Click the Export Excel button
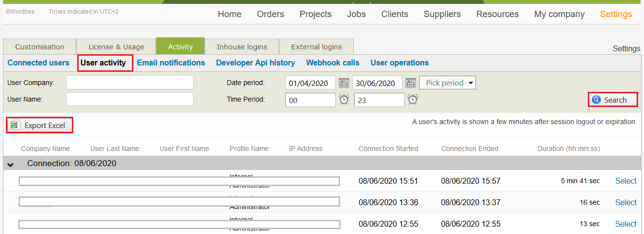This screenshot has height=234, width=644. [x=39, y=126]
